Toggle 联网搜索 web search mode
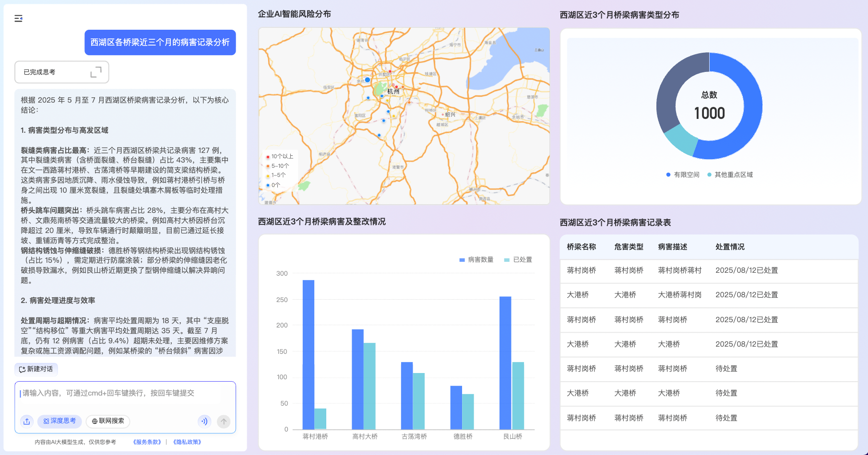The image size is (868, 455). click(108, 421)
